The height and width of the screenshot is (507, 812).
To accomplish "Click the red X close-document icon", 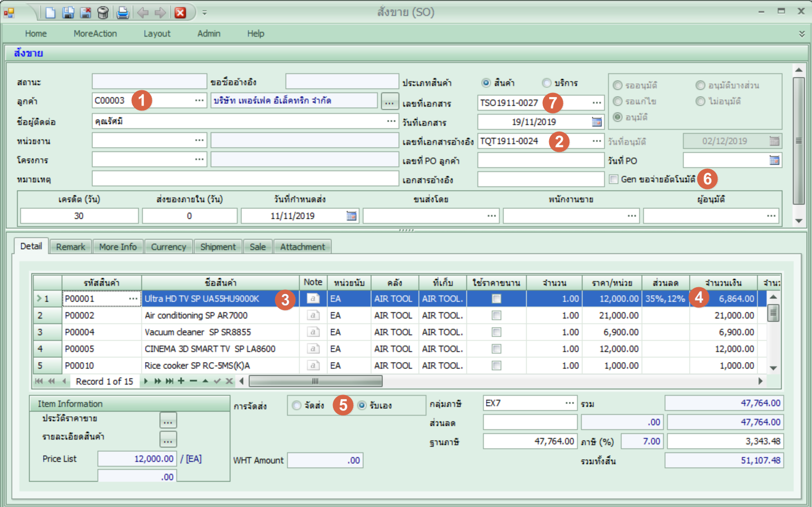I will (181, 12).
